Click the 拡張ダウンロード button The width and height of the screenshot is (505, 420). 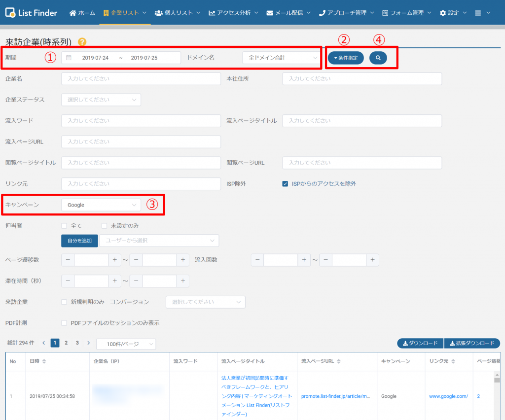472,343
